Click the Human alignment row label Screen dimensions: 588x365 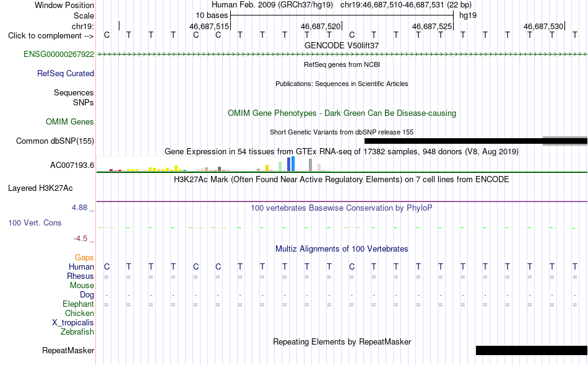[x=81, y=267]
